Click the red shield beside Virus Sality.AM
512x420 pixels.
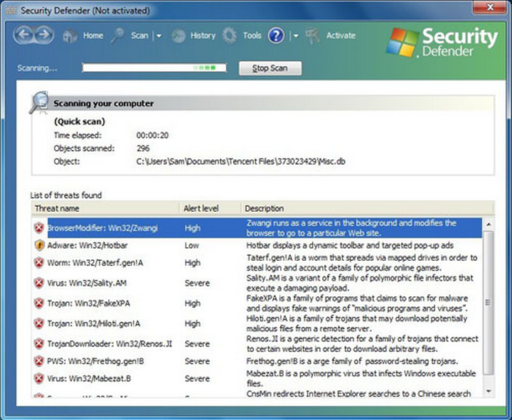point(39,283)
